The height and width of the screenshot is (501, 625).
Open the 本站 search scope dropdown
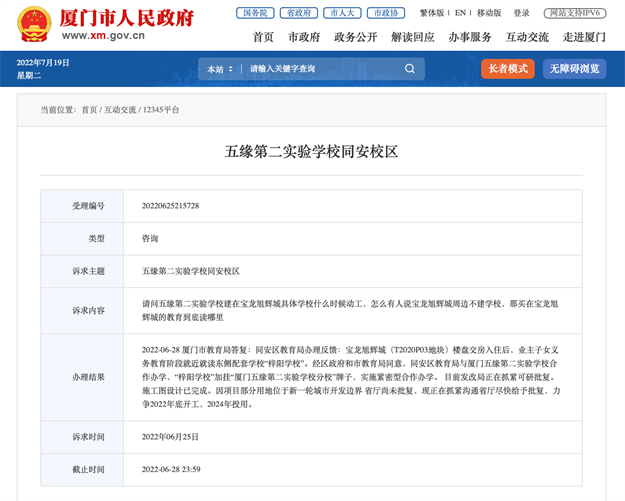(220, 69)
